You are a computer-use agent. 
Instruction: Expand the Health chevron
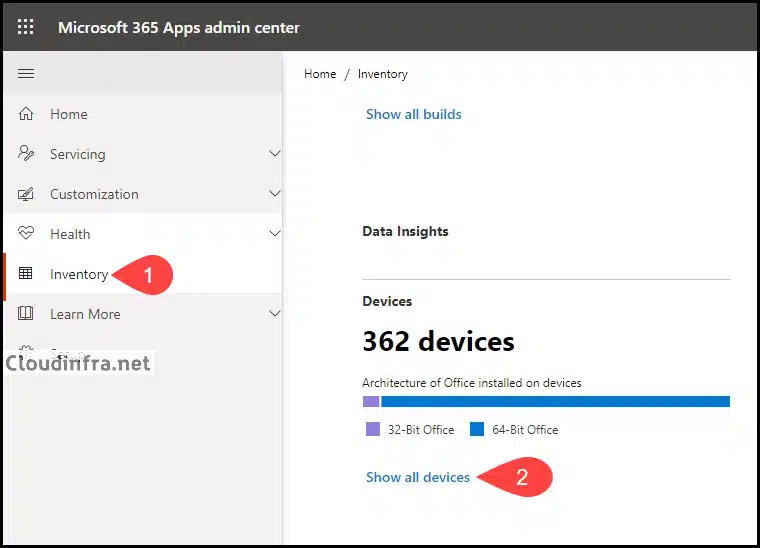275,234
